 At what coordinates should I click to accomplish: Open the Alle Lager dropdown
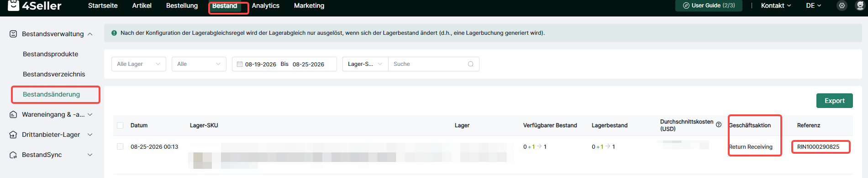[139, 64]
